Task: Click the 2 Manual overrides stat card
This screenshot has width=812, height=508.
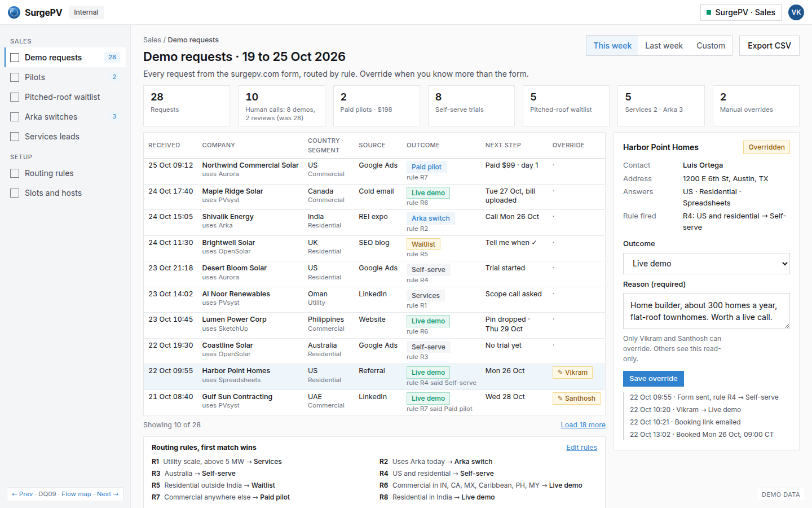Action: 756,106
